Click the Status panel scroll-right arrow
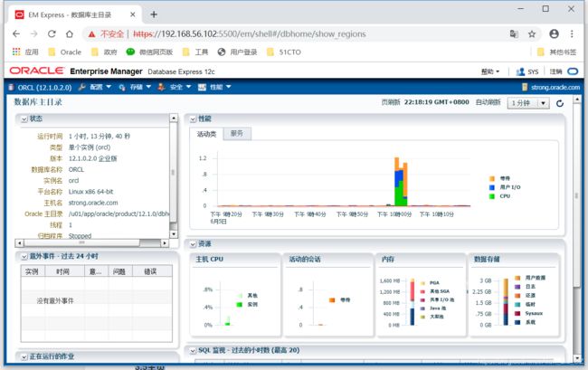The width and height of the screenshot is (588, 370). (x=165, y=243)
